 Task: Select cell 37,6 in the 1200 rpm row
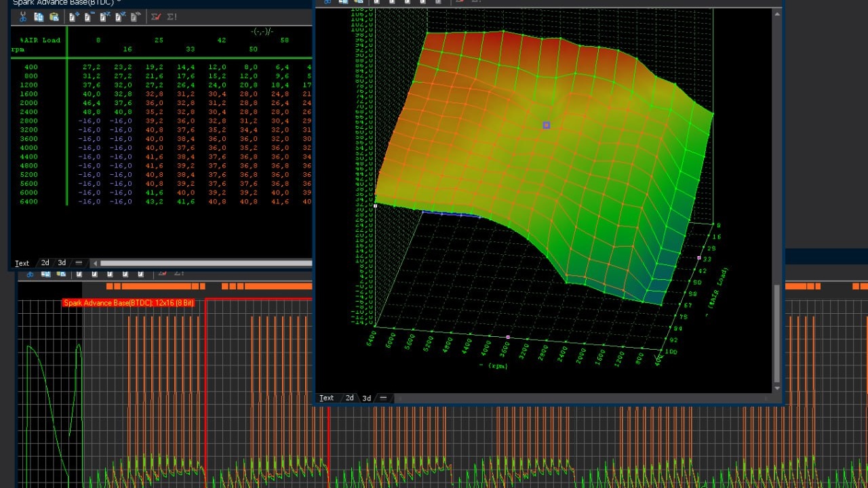click(x=92, y=85)
